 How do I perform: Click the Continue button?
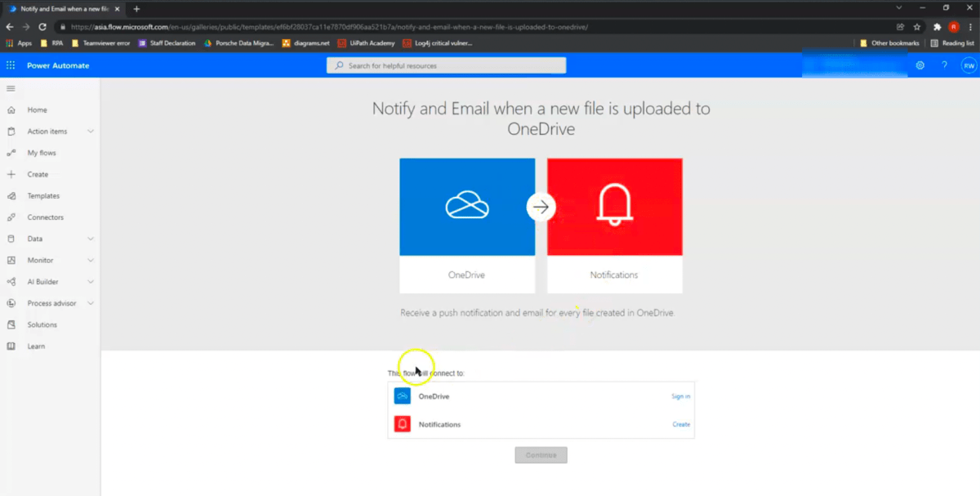(x=541, y=455)
